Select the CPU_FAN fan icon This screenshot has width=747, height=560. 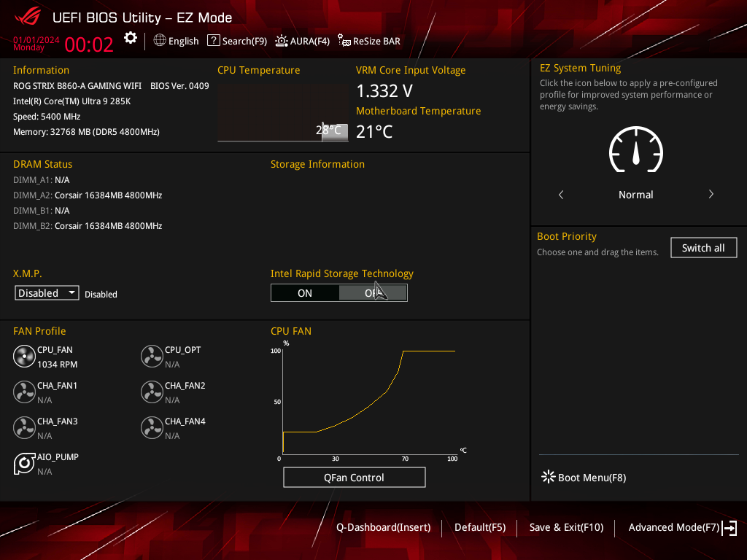point(24,357)
